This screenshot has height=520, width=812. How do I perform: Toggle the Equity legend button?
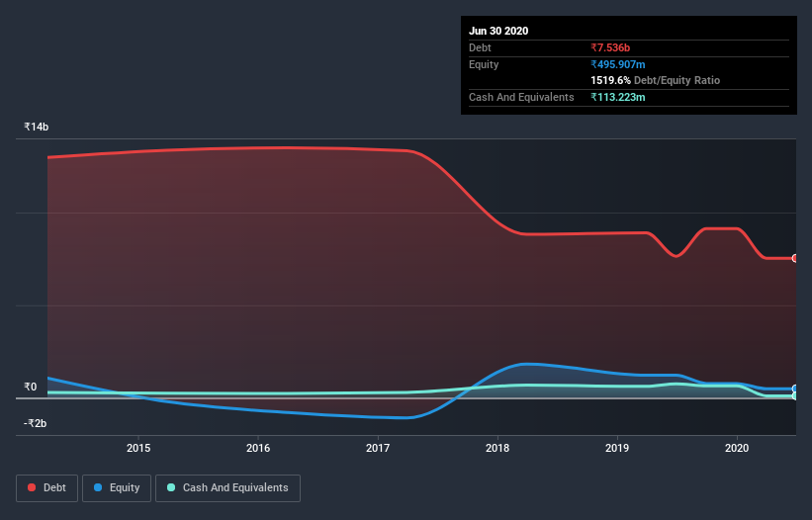coord(117,488)
